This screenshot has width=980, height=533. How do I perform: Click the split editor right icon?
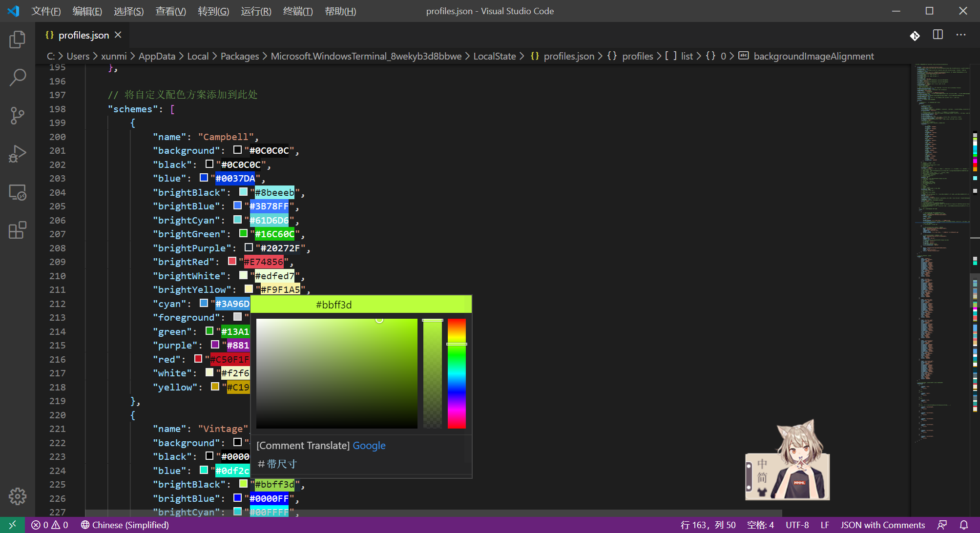tap(938, 35)
